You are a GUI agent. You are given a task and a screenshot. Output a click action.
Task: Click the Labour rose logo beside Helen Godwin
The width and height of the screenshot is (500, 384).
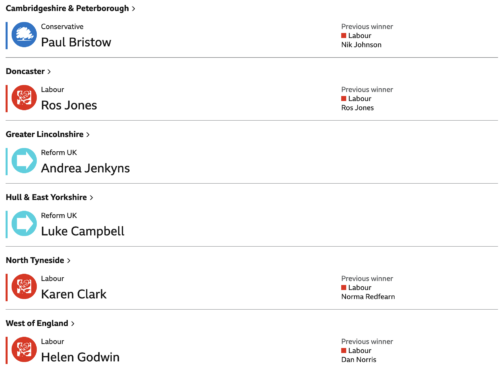[24, 350]
